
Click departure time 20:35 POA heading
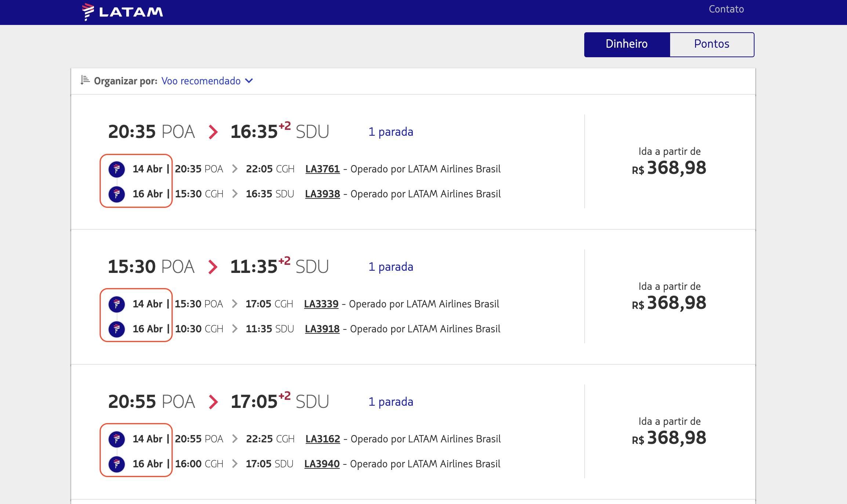click(151, 132)
